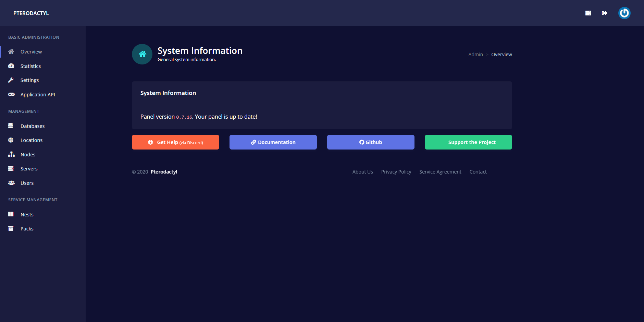The width and height of the screenshot is (644, 322).
Task: Click the lifebuoy icon in Get Help button
Action: coord(150,142)
